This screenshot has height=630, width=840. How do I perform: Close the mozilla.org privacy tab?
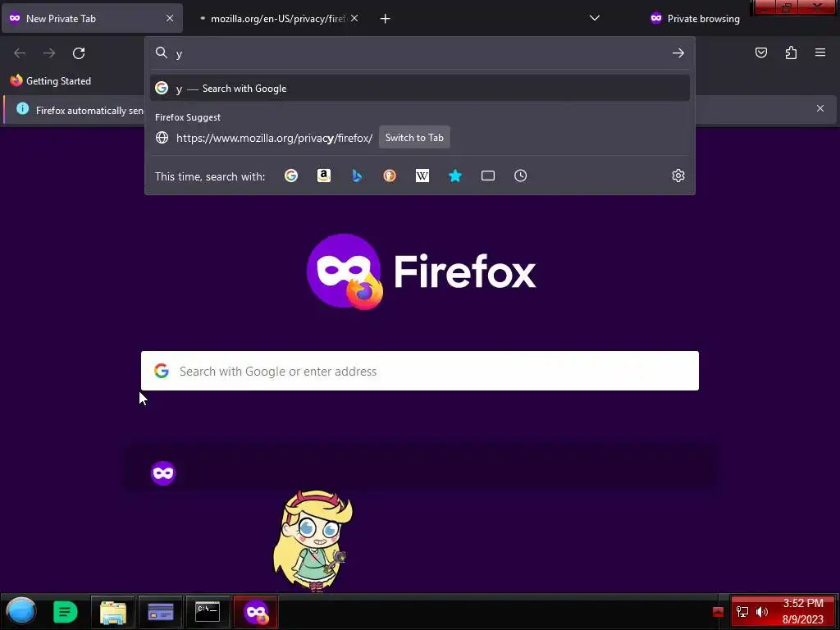tap(354, 18)
